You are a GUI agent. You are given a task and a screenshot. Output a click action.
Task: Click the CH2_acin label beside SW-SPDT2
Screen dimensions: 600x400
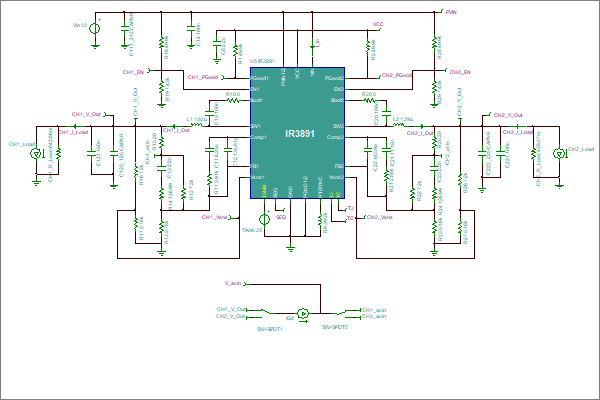(x=374, y=317)
